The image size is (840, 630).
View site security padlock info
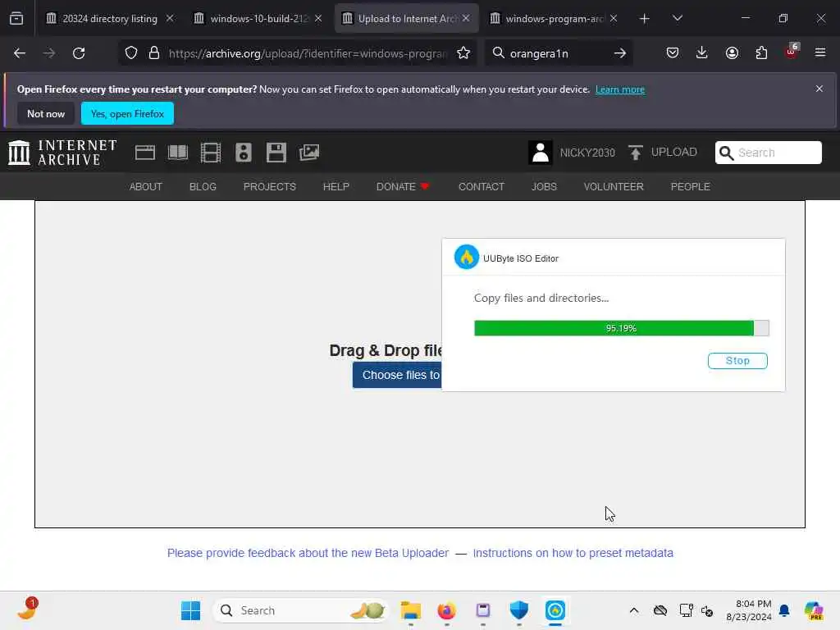[x=154, y=53]
